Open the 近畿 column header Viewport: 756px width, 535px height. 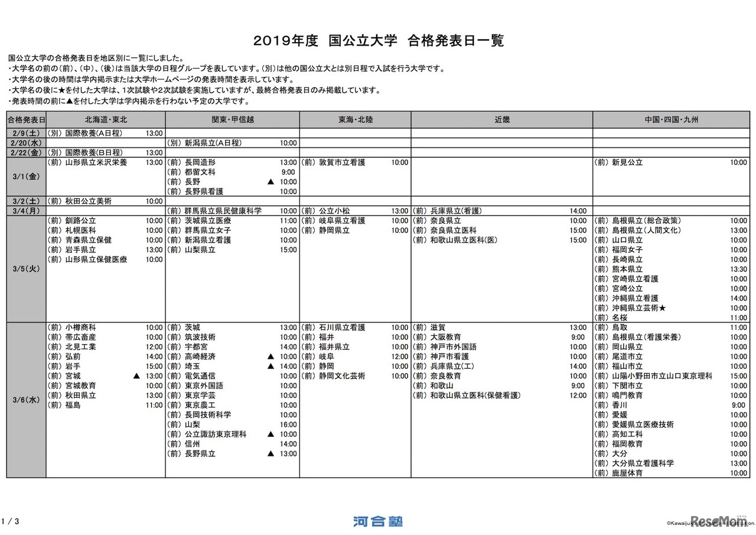(x=501, y=119)
